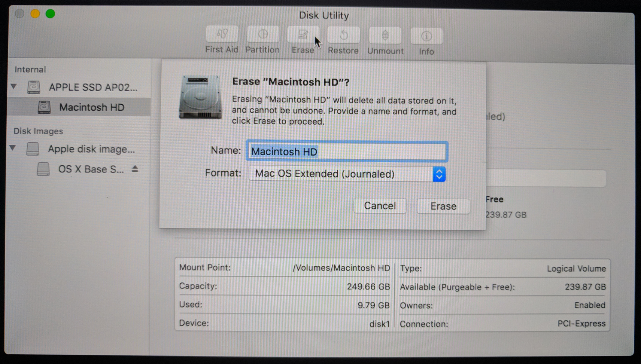This screenshot has height=364, width=641.
Task: Click the Available (Purgeable + Free): label
Action: [x=457, y=287]
